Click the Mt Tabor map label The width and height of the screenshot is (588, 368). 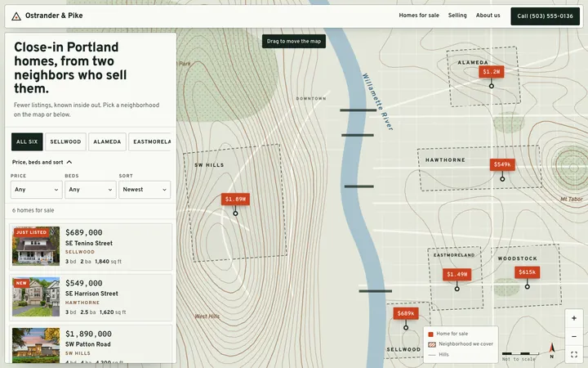pos(571,199)
